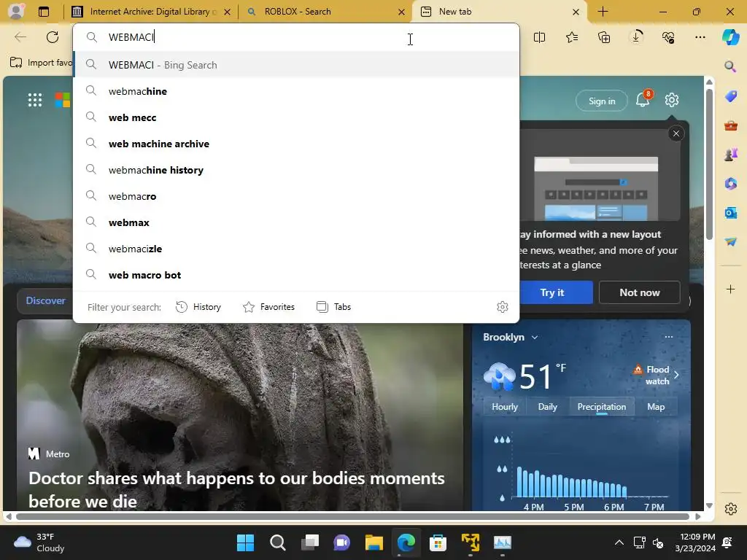The height and width of the screenshot is (560, 747).
Task: Choose the webmacizle suggestion
Action: pos(296,248)
